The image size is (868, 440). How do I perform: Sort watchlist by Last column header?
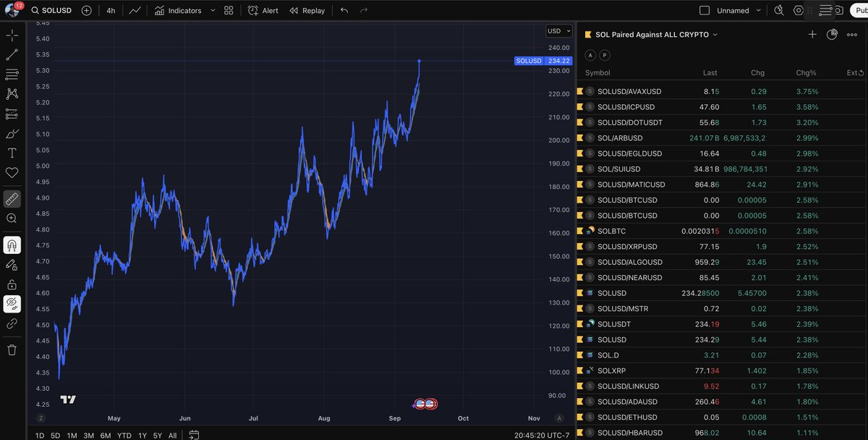(x=710, y=73)
